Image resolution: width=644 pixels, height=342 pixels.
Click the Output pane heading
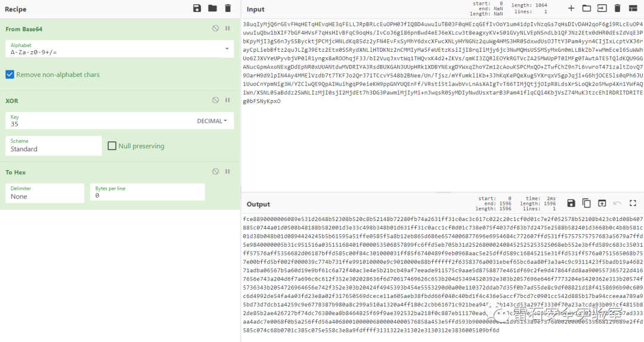point(258,204)
